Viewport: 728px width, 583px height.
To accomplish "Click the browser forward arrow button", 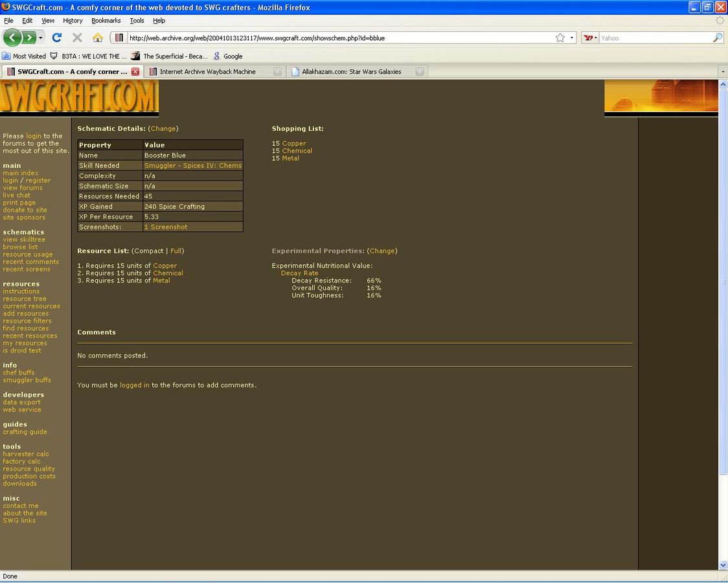I will pyautogui.click(x=29, y=38).
